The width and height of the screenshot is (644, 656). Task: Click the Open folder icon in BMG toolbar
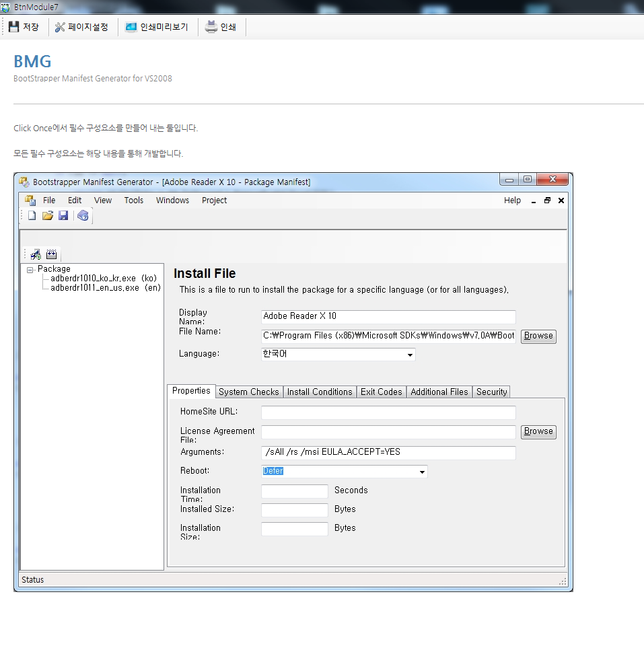click(48, 216)
